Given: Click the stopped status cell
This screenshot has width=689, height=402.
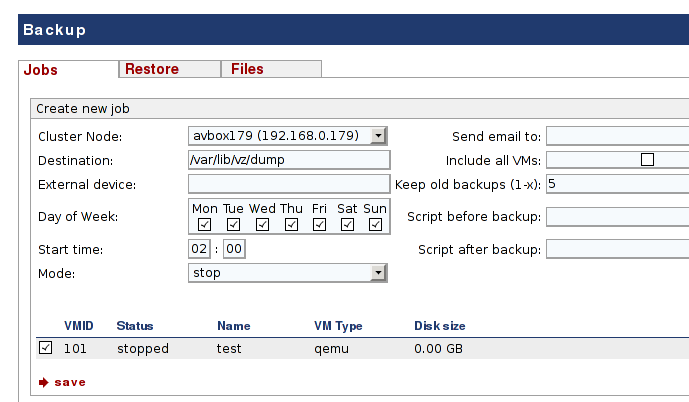Looking at the screenshot, I should coord(143,348).
